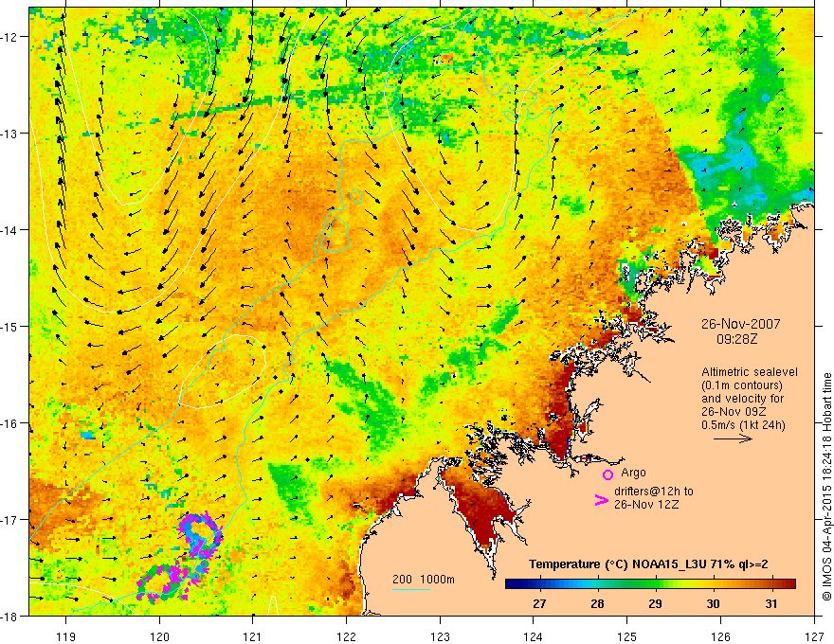The image size is (834, 644).
Task: Click the '0.5m/s (1kt 24h)' scale text
Action: pyautogui.click(x=743, y=425)
